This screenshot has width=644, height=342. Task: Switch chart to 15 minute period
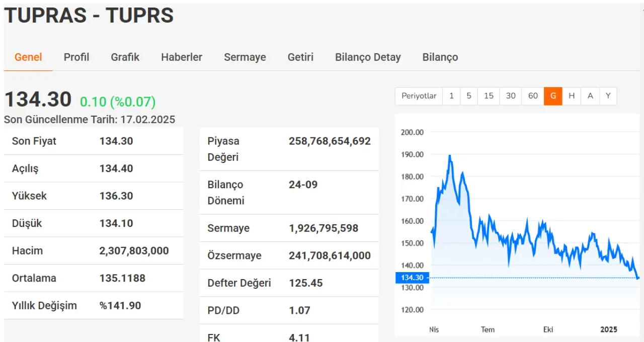pos(489,96)
